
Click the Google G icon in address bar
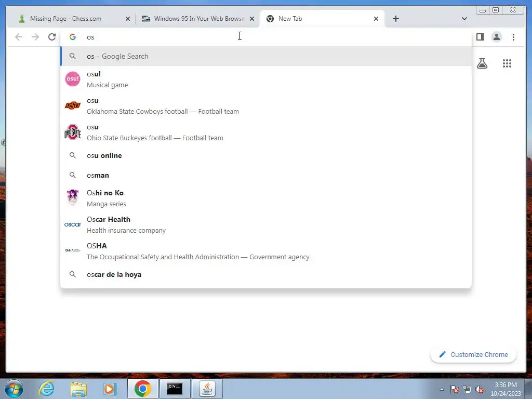[73, 37]
